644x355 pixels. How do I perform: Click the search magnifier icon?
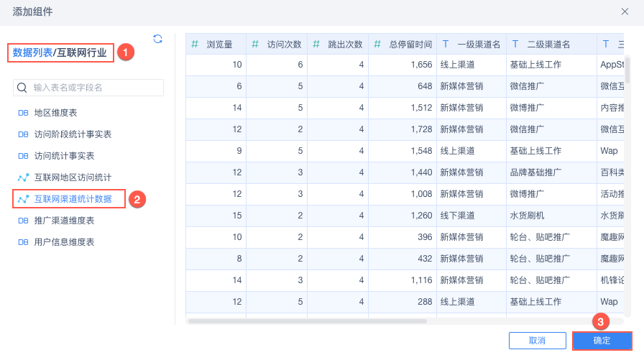(22, 88)
